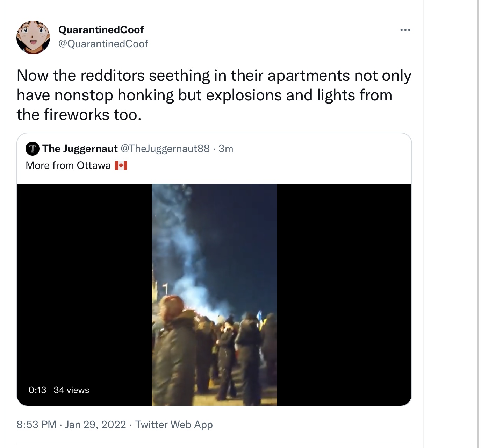Click the 34 views counter
481x448 pixels.
point(71,390)
